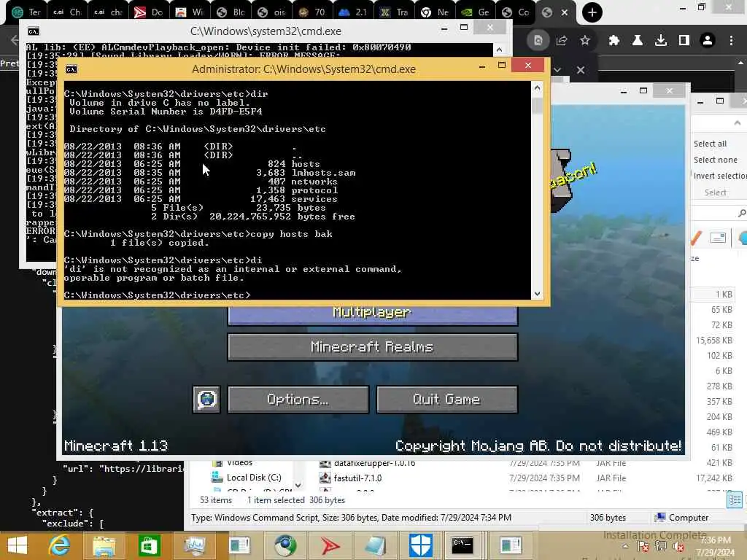Open Chrome Labs flask icon

click(x=638, y=41)
